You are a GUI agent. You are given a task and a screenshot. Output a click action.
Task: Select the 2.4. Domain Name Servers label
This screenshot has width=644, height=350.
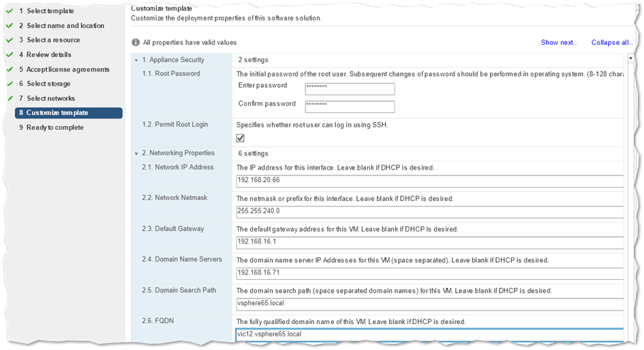coord(182,259)
